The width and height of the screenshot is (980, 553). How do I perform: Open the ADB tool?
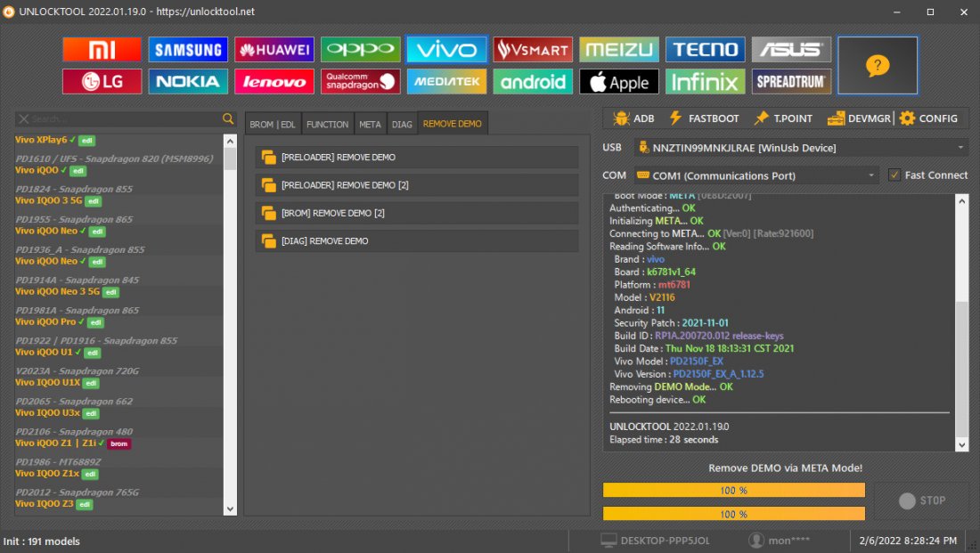click(x=633, y=118)
